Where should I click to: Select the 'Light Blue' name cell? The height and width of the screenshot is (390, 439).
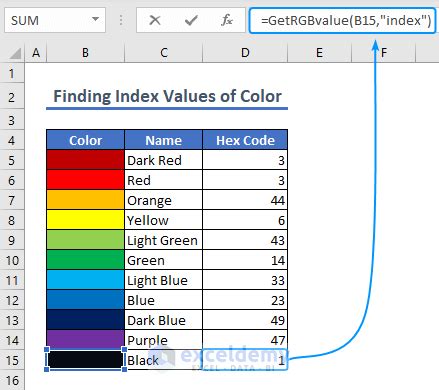[163, 280]
